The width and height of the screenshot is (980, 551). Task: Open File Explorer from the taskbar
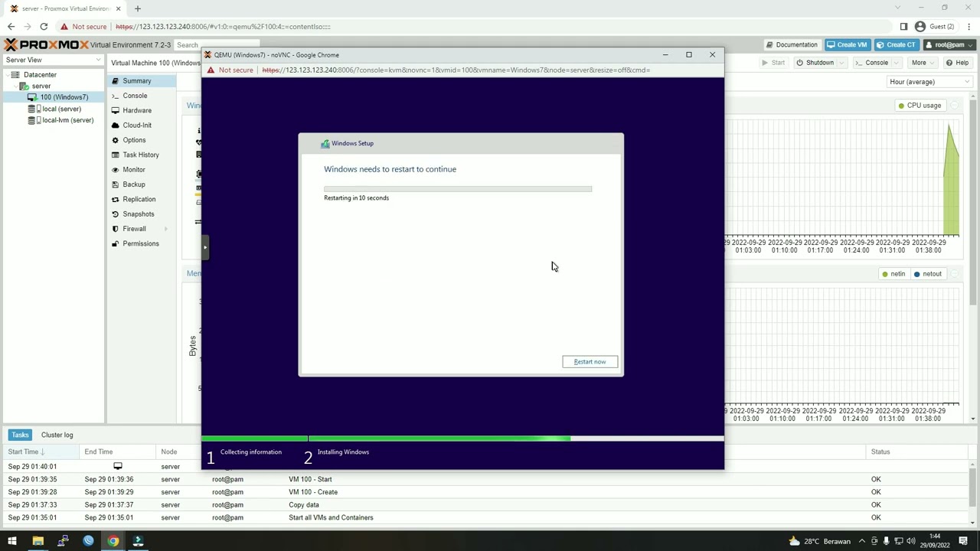coord(38,541)
